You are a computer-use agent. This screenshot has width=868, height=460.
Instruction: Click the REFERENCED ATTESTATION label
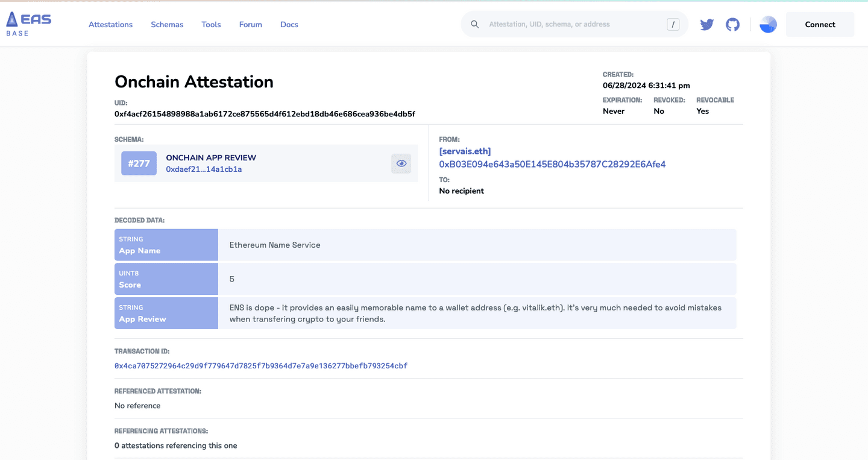click(158, 391)
